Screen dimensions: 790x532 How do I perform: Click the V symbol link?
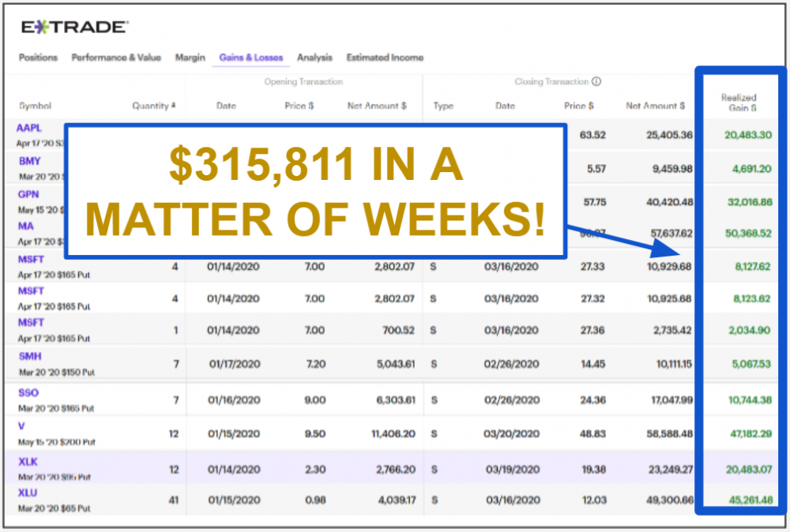[21, 426]
